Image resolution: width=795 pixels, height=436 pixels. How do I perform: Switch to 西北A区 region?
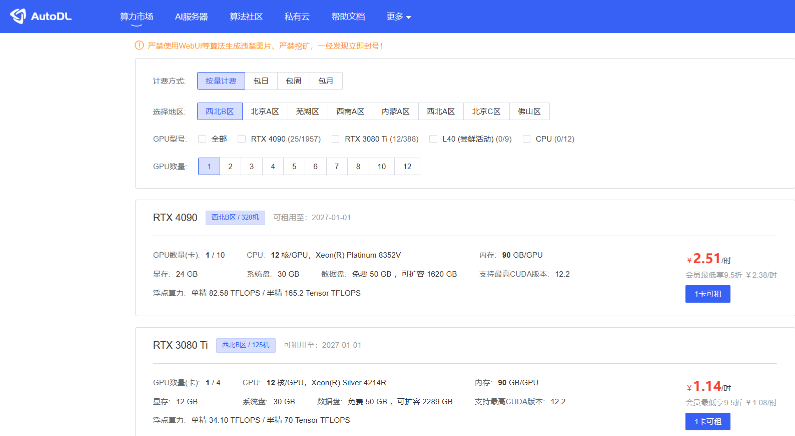pyautogui.click(x=441, y=112)
